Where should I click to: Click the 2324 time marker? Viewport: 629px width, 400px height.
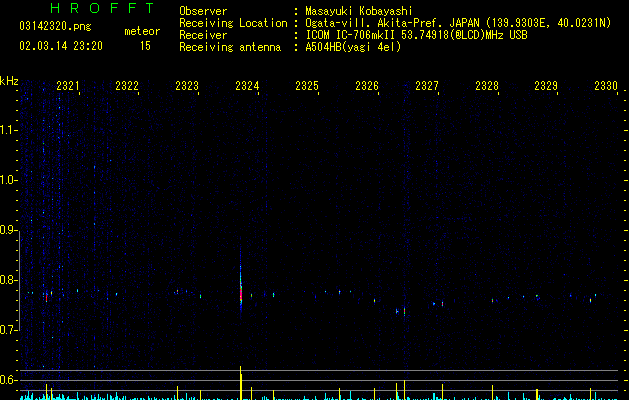tap(247, 86)
